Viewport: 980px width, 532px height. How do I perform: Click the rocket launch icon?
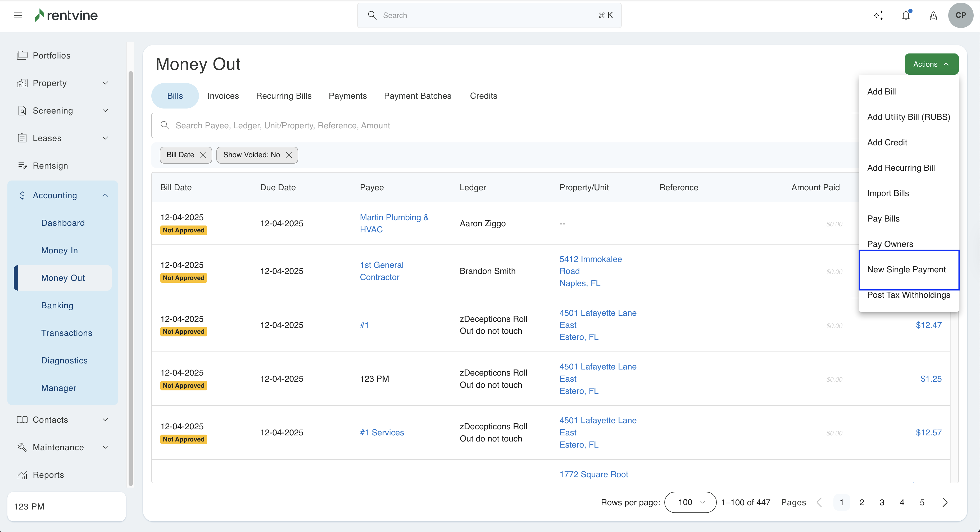click(x=933, y=15)
